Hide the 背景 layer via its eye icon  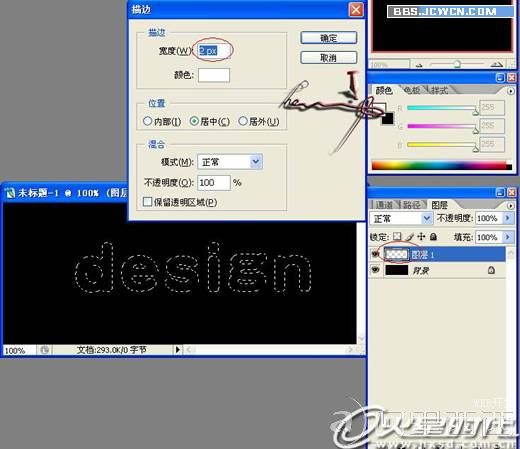375,270
